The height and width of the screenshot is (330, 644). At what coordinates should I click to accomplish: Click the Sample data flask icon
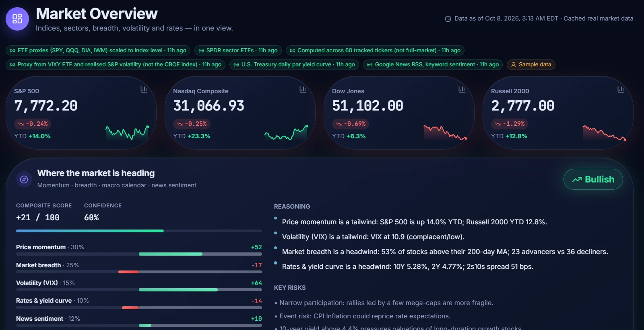[513, 65]
